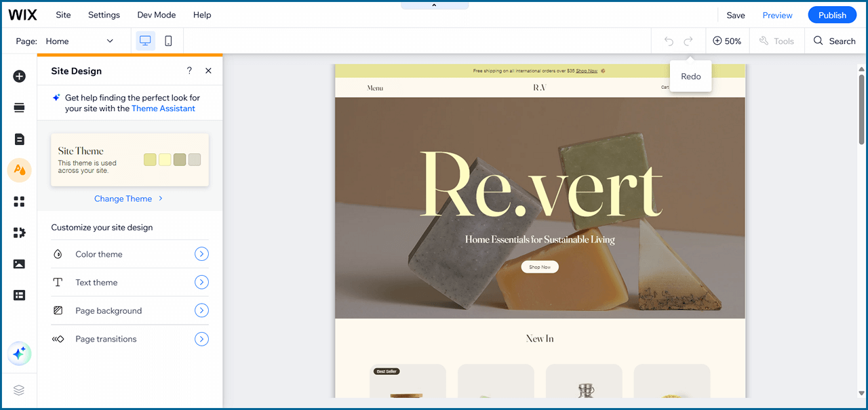The height and width of the screenshot is (410, 868).
Task: Click the Best Seller badge
Action: point(386,371)
